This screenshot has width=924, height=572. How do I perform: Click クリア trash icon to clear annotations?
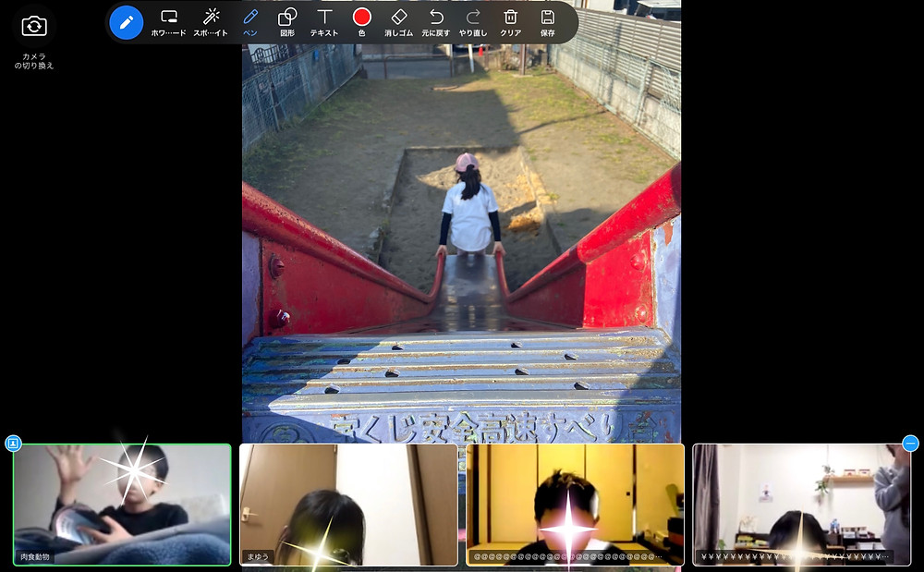[x=510, y=23]
